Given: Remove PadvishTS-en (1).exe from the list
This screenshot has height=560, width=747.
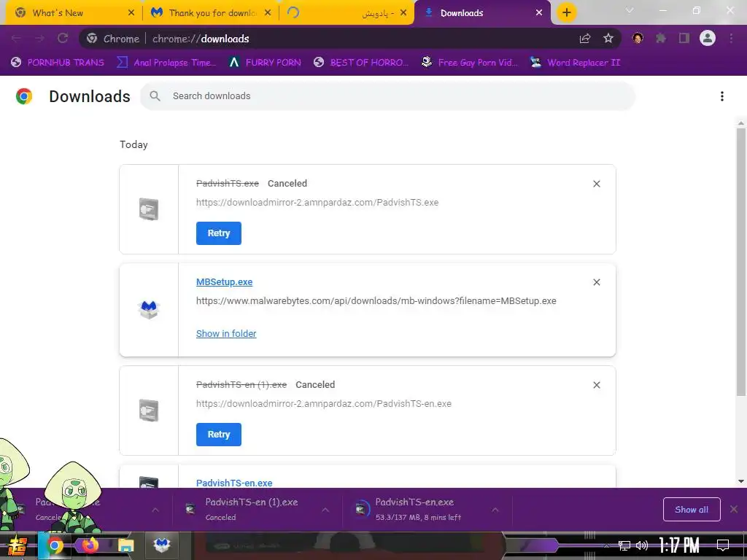Looking at the screenshot, I should tap(597, 385).
